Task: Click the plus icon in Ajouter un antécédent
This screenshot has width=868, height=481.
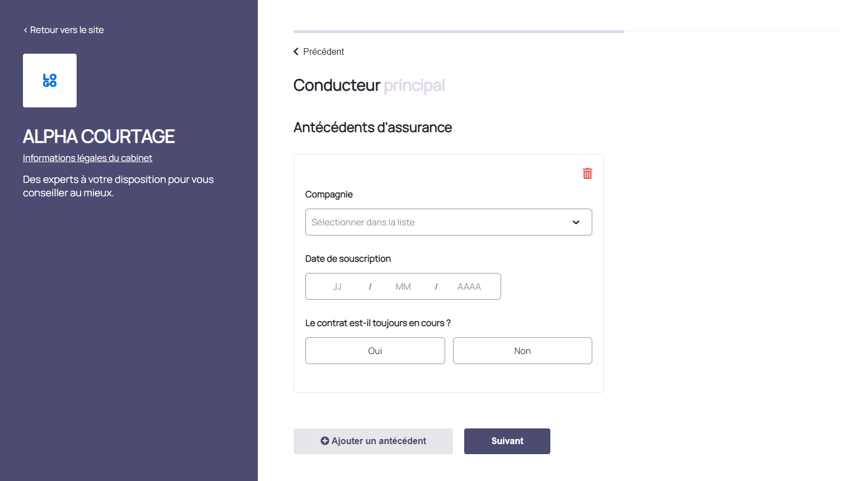Action: click(x=324, y=441)
